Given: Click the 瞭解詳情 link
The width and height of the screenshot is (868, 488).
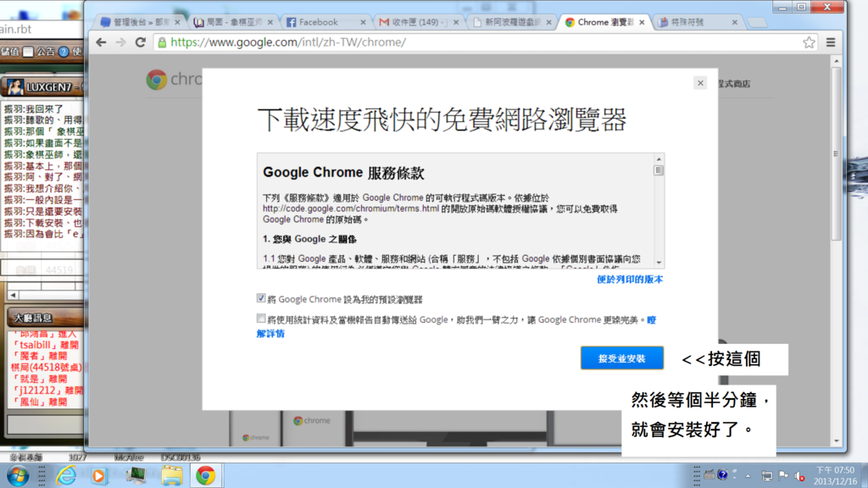Looking at the screenshot, I should click(x=270, y=334).
